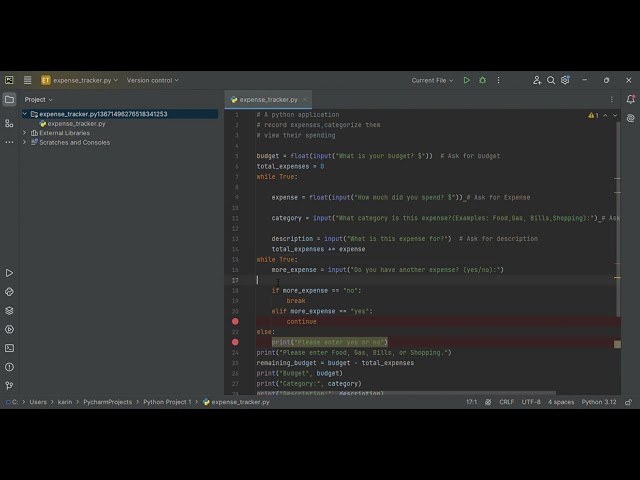Click the karin breadcrumb in the status bar
Viewport: 640px width, 480px height.
[x=65, y=402]
